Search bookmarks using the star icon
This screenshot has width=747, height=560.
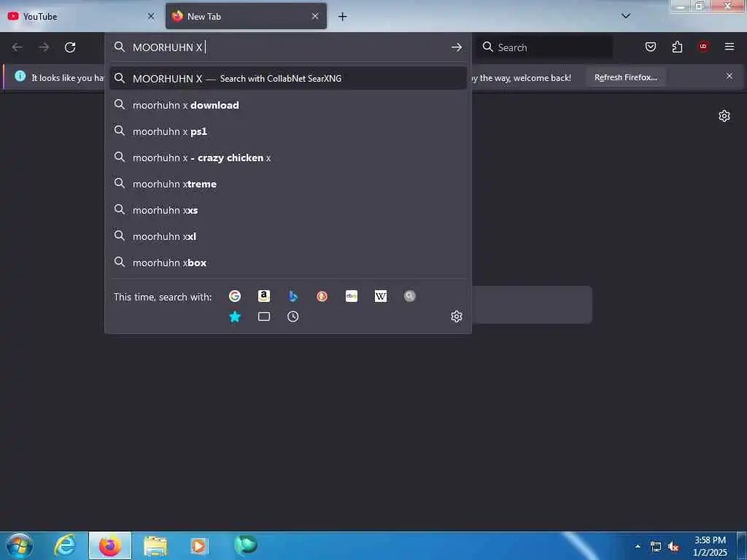tap(234, 316)
